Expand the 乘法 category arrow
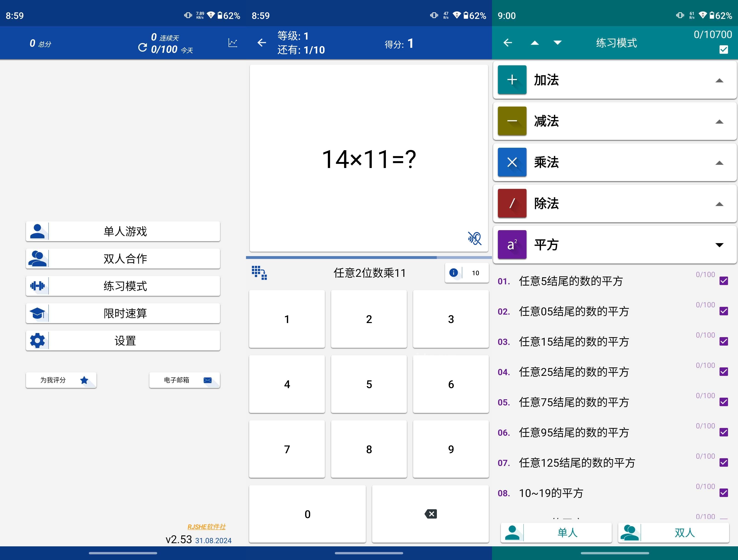This screenshot has height=560, width=738. coord(719,163)
